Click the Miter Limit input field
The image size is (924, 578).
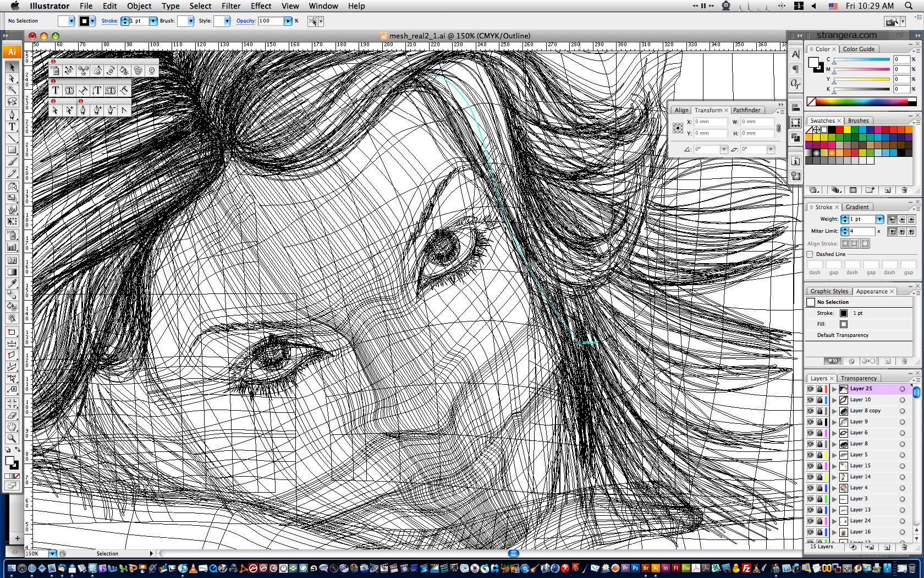[861, 231]
